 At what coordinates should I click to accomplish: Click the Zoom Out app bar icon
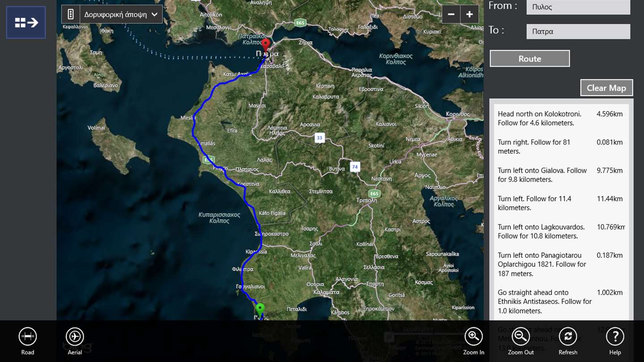tap(521, 341)
